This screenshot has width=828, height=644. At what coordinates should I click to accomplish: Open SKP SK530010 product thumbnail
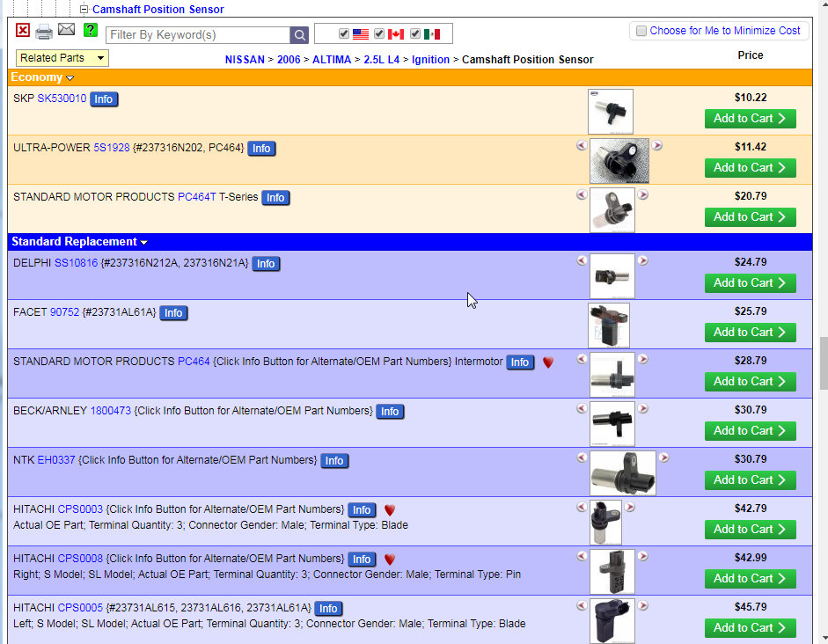(x=611, y=112)
